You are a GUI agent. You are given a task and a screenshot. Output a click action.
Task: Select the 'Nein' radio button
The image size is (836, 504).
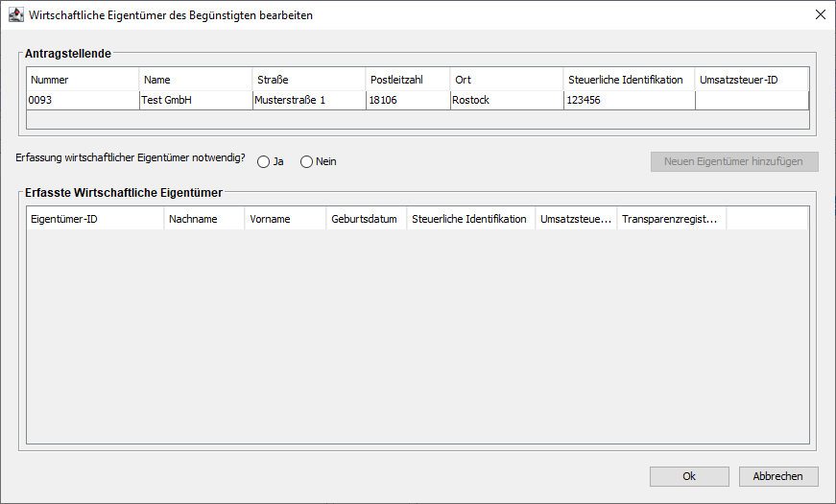[307, 162]
